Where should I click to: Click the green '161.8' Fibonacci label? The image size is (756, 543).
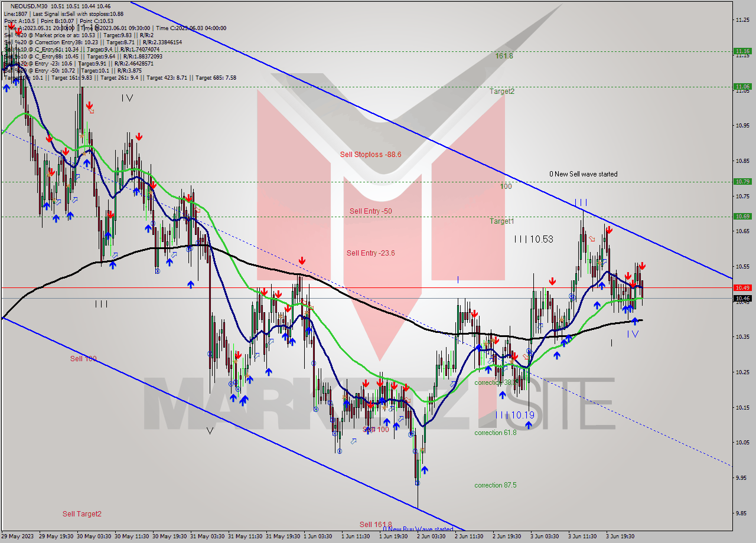pos(504,56)
